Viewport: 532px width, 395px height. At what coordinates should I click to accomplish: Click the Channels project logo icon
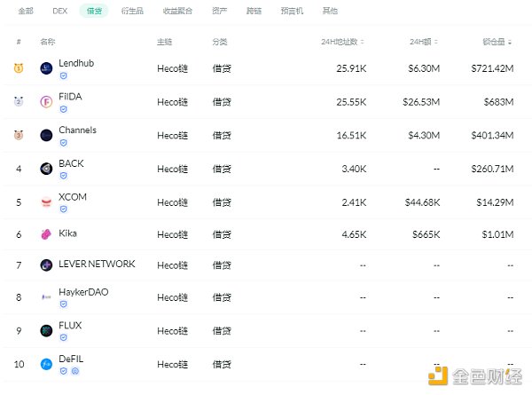(x=46, y=135)
